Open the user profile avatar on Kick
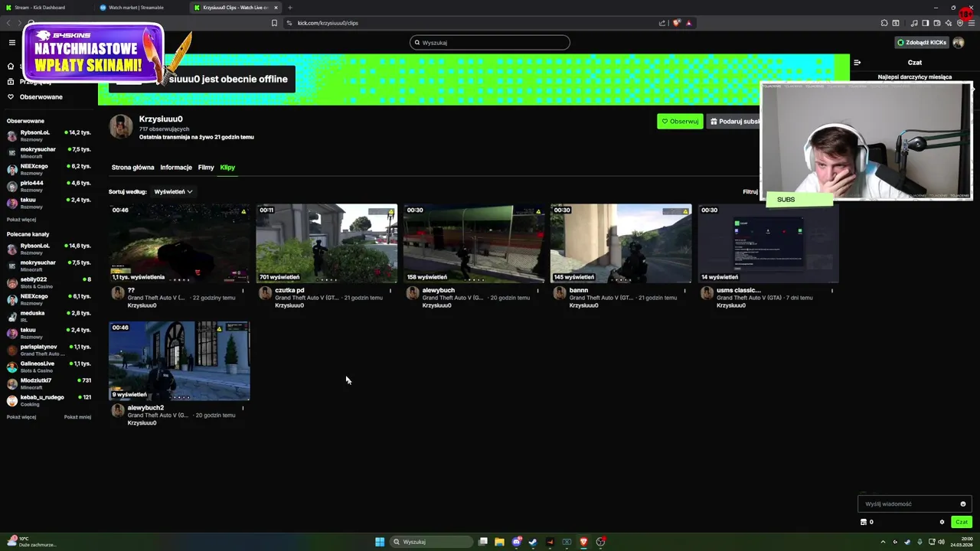This screenshot has width=980, height=551. coord(959,43)
